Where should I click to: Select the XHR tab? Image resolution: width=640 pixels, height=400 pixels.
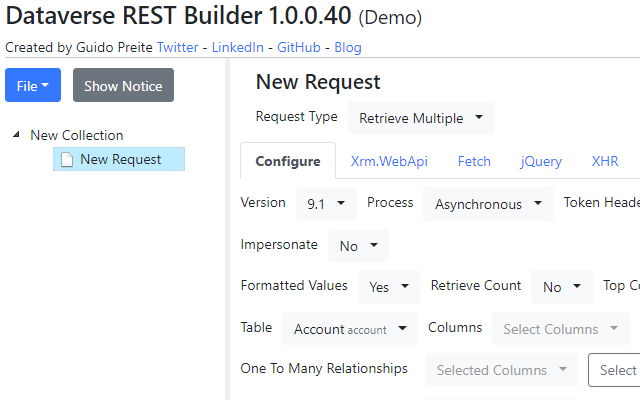point(604,161)
